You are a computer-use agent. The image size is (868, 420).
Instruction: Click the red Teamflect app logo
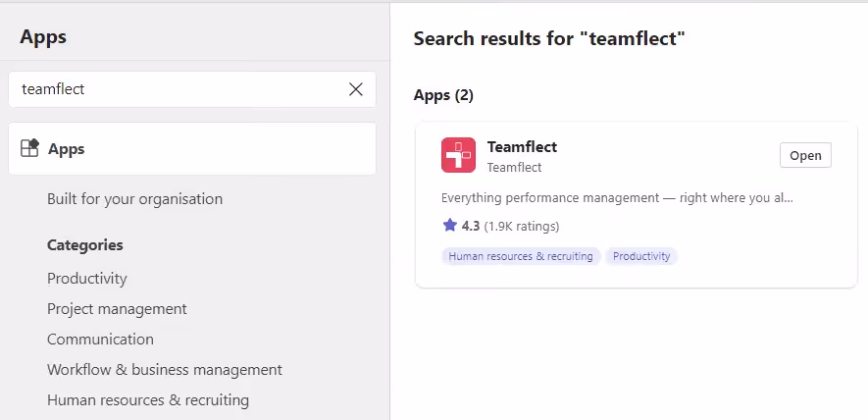458,155
